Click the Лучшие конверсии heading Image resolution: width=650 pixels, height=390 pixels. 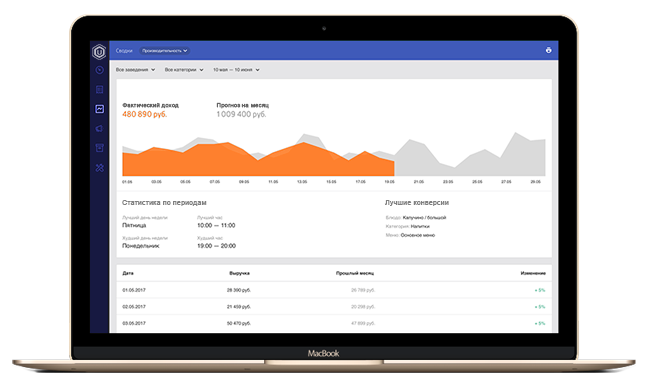(417, 203)
